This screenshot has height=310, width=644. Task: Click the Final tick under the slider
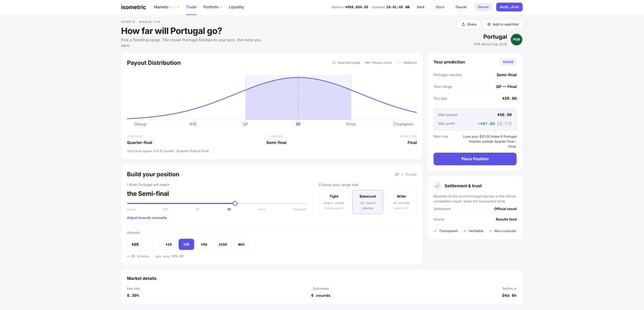pyautogui.click(x=262, y=209)
